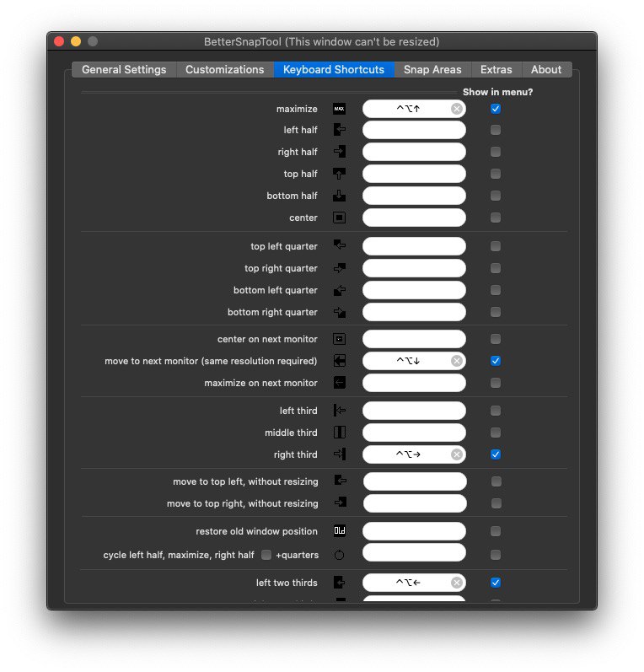Click the bottom right quarter icon
The width and height of the screenshot is (644, 672).
pyautogui.click(x=340, y=313)
